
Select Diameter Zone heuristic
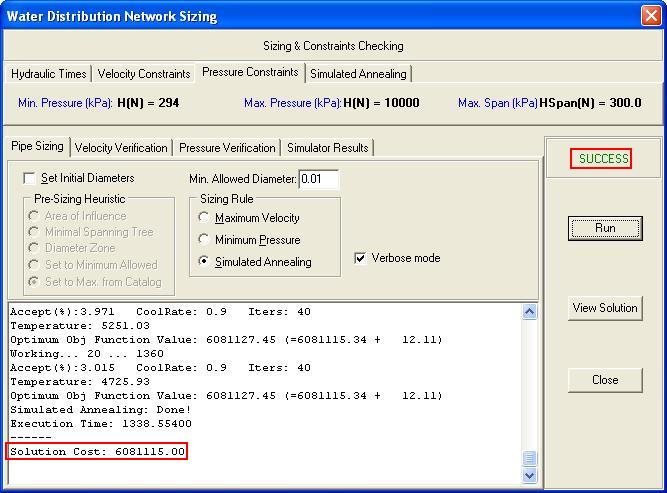click(x=34, y=248)
